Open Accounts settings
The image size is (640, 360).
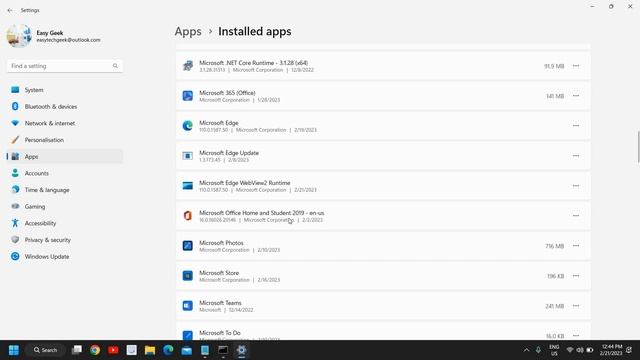click(x=64, y=173)
